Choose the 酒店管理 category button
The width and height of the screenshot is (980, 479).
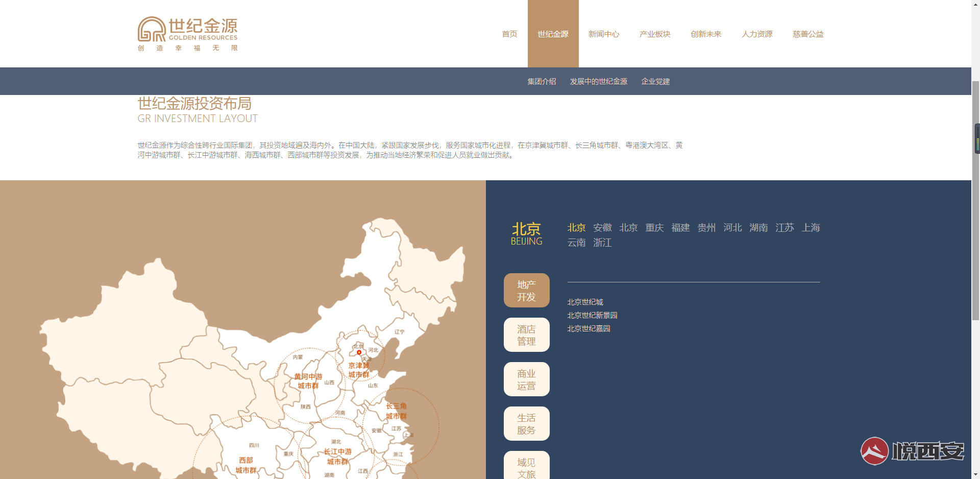point(526,335)
